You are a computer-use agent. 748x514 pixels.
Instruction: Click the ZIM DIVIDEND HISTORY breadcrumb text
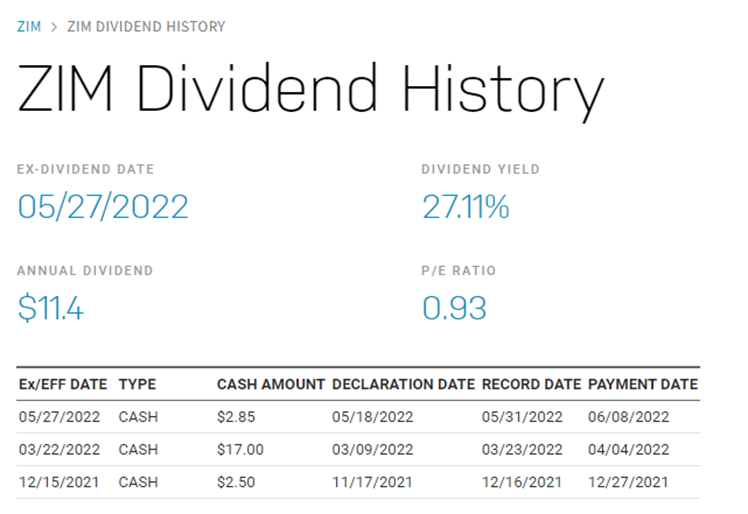coord(146,26)
